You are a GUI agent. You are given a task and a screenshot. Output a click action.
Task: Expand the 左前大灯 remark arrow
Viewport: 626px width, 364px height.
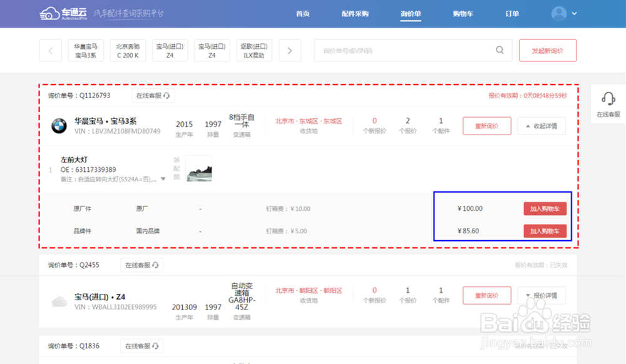pos(163,179)
